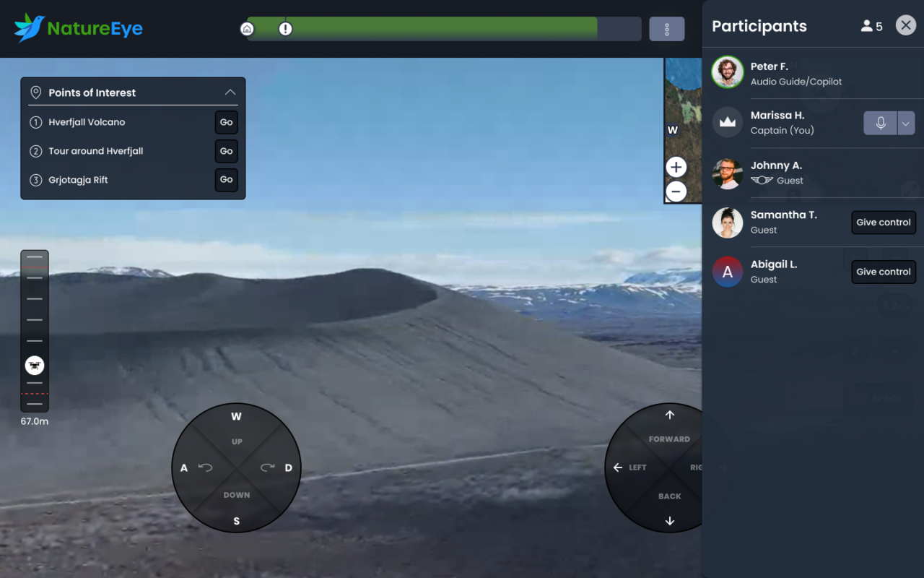Click the warning alert marker on progress bar
Screen dimensions: 924x578
click(x=286, y=29)
